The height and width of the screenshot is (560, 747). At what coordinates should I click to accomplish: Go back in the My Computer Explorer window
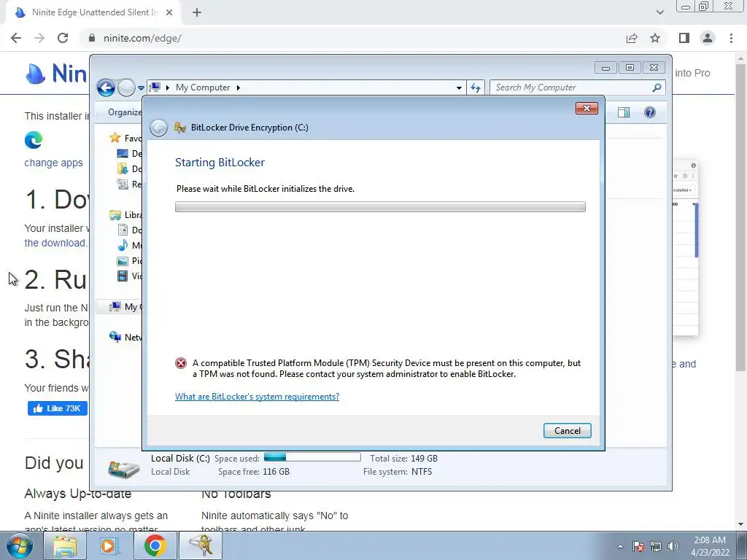[106, 87]
